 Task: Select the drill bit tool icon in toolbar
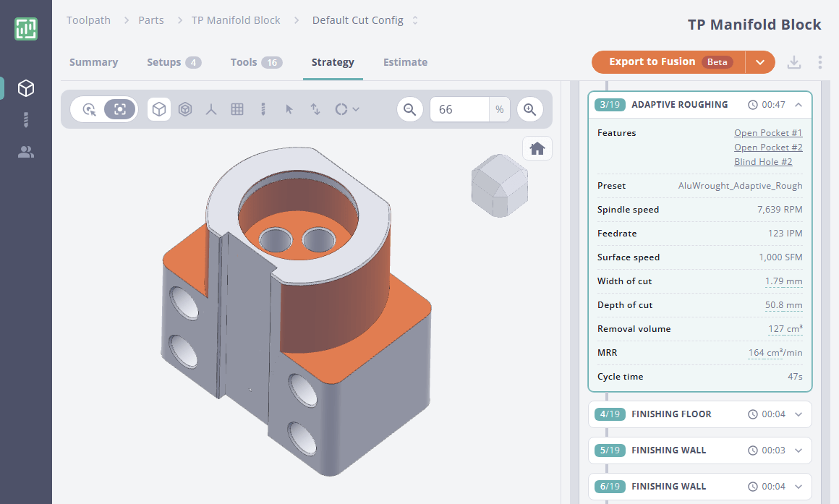tap(263, 109)
